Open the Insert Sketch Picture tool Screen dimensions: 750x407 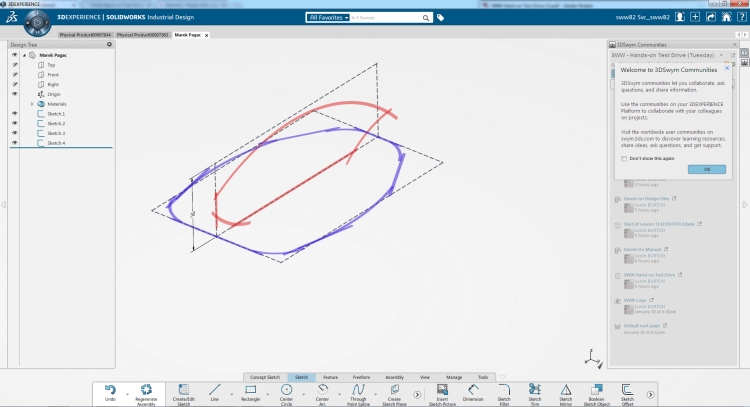pos(436,391)
